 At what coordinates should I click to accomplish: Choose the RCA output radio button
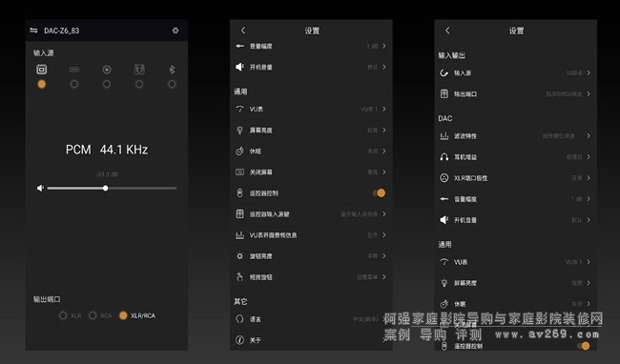pyautogui.click(x=93, y=315)
